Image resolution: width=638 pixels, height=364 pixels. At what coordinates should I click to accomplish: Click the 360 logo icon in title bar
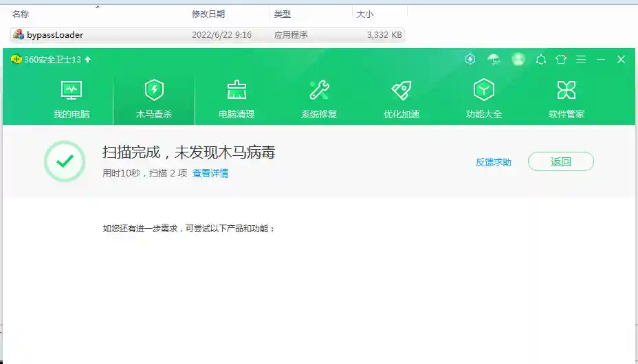tap(16, 59)
